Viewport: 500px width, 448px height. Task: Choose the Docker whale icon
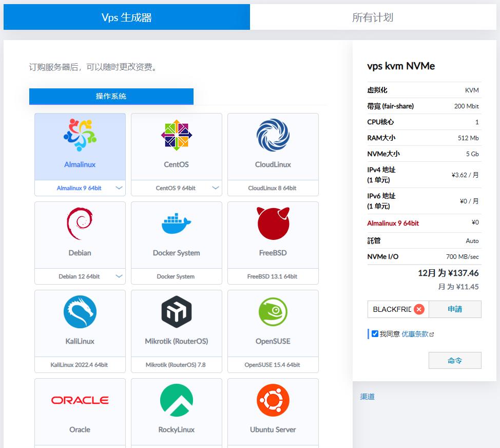tap(176, 223)
